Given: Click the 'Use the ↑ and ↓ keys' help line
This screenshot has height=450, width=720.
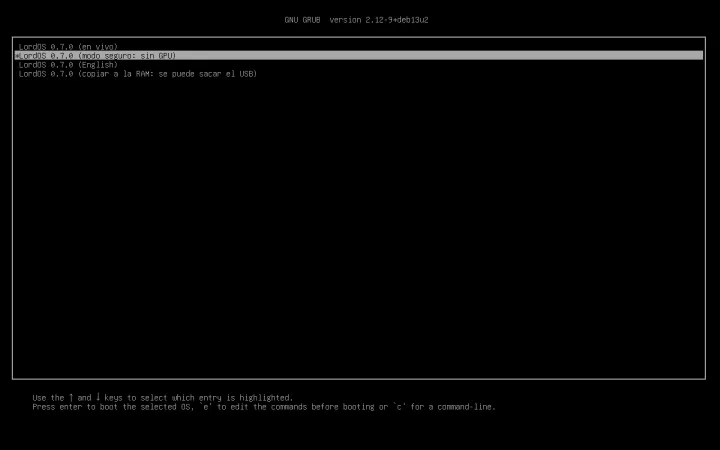Looking at the screenshot, I should click(x=163, y=398).
